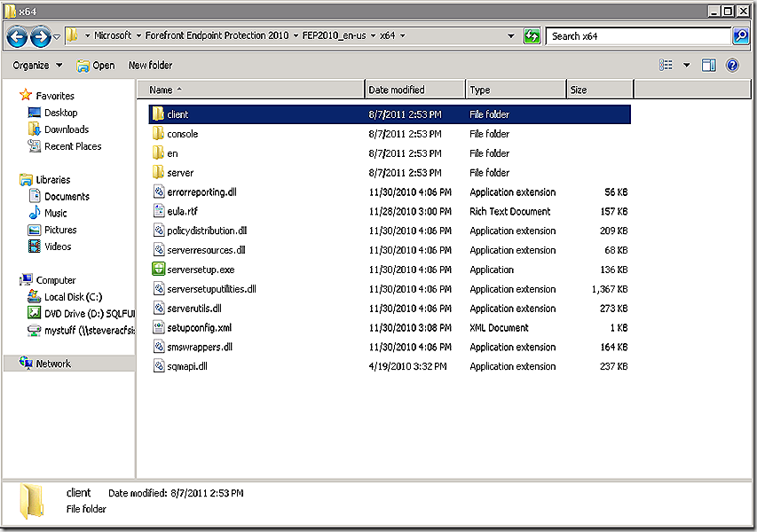Click the Rich Text Document type cell
Screen dimensions: 757x532
pos(509,211)
